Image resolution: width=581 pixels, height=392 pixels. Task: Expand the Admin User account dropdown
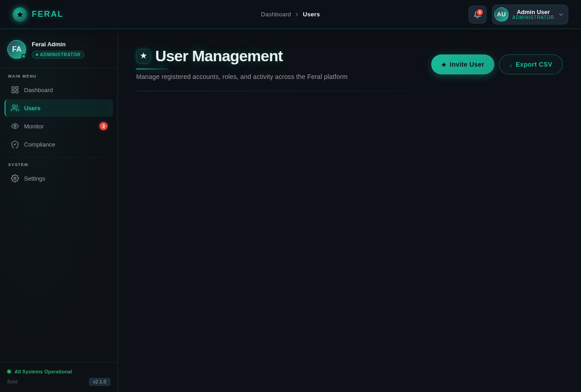pos(561,14)
